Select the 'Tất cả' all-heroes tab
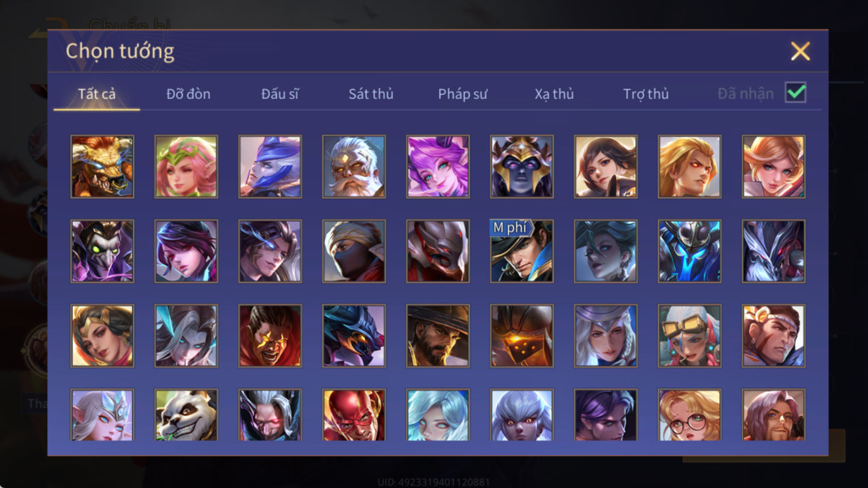 pos(97,94)
